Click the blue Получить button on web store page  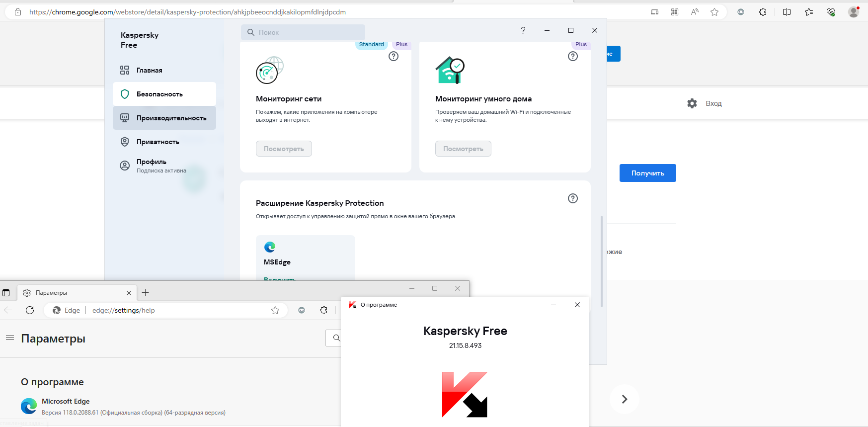647,173
